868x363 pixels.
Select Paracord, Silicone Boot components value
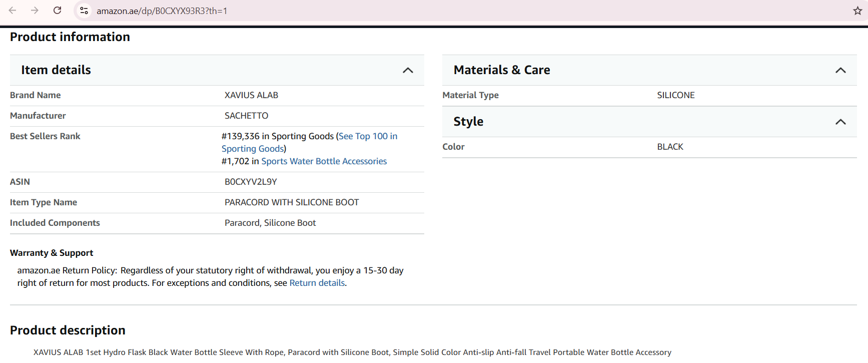(270, 223)
